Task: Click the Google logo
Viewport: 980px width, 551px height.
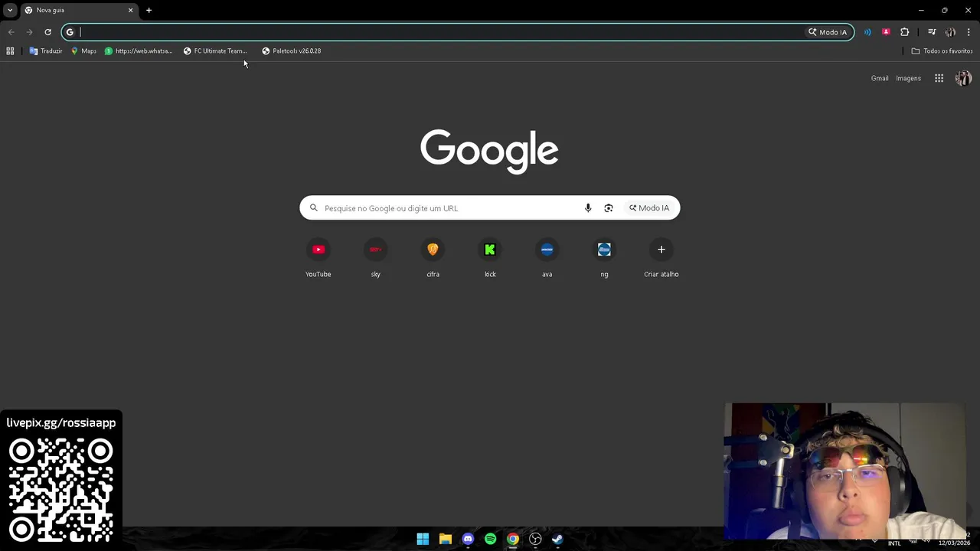Action: (x=489, y=151)
